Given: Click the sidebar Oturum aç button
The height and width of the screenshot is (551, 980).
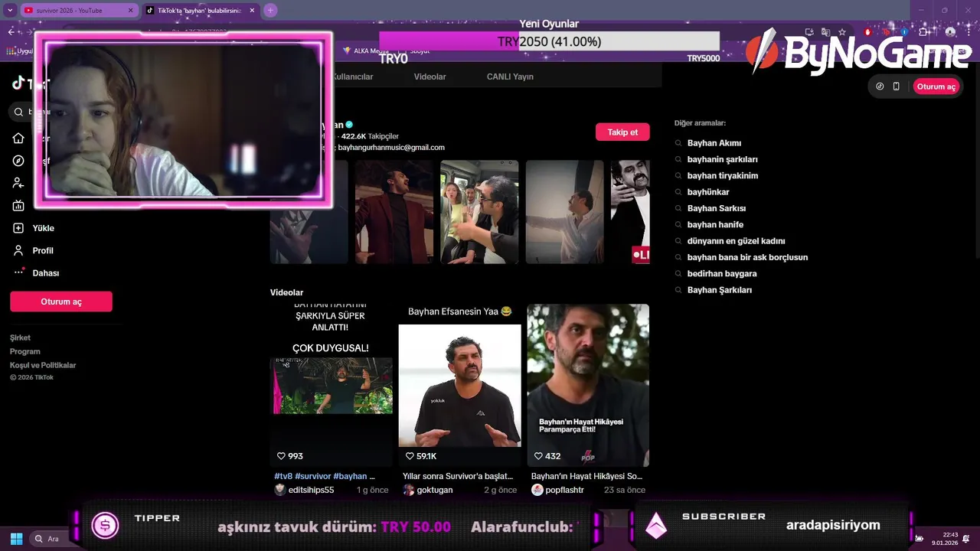Looking at the screenshot, I should click(x=61, y=302).
